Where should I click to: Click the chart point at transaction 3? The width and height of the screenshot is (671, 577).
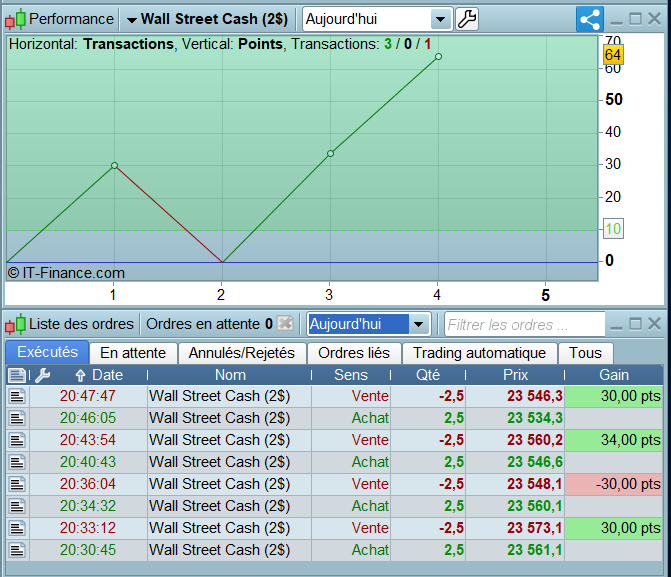[330, 153]
